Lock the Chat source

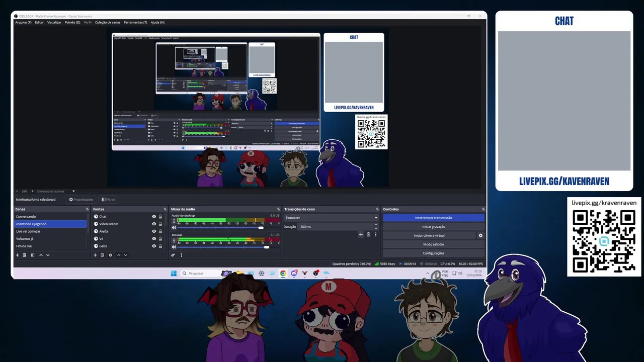[160, 217]
